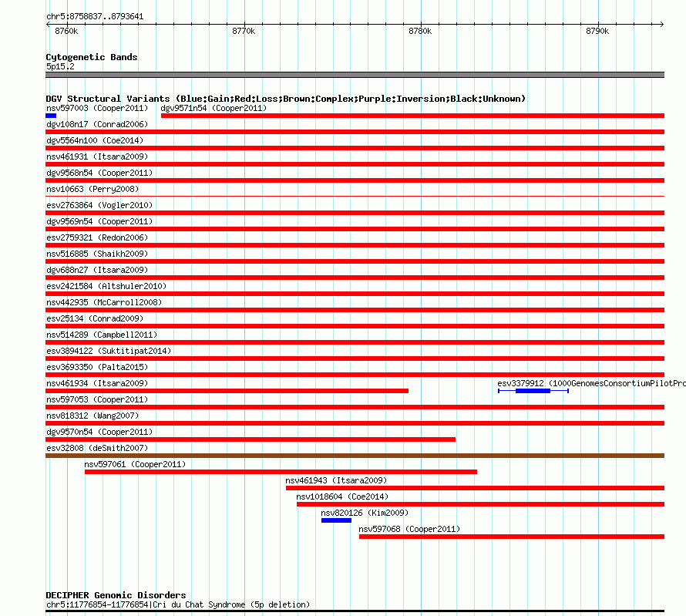The image size is (686, 616).
Task: Click nsv818312 (Wang2007) label
Action: coord(92,416)
